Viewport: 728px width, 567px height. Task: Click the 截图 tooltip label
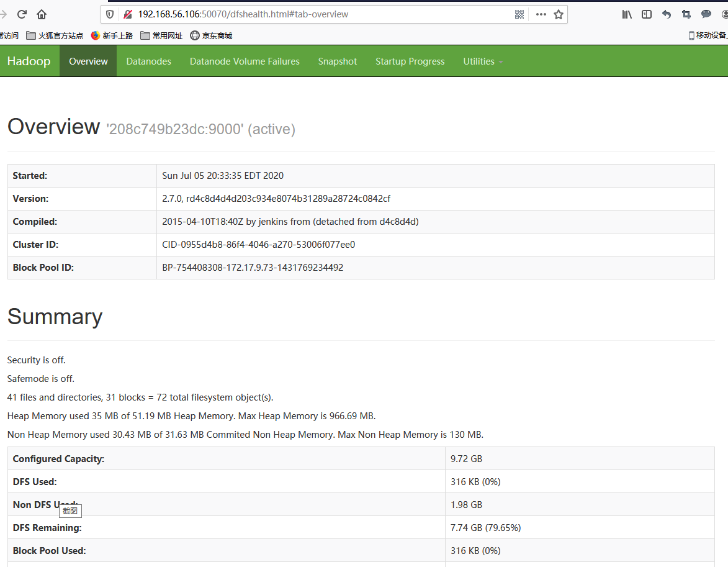pos(70,510)
